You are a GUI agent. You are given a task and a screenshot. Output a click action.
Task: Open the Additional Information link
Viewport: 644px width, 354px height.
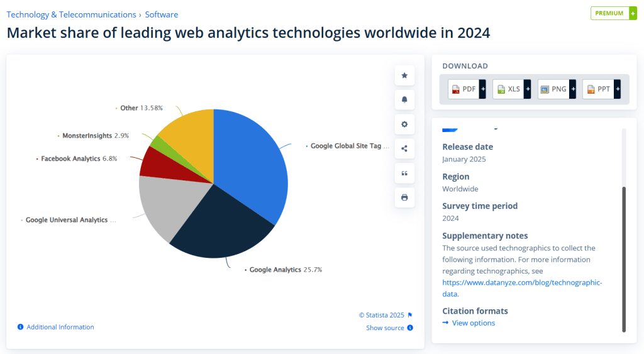coord(60,327)
